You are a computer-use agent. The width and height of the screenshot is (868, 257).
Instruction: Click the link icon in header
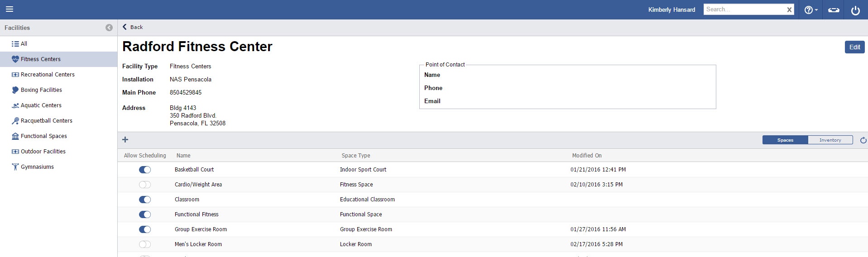click(x=833, y=10)
